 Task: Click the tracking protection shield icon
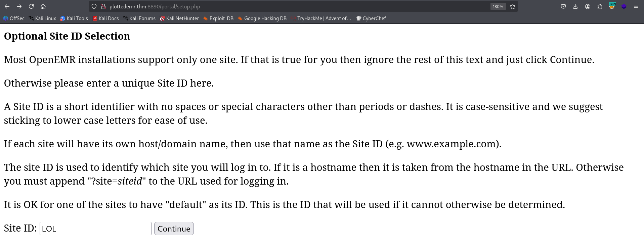tap(94, 6)
